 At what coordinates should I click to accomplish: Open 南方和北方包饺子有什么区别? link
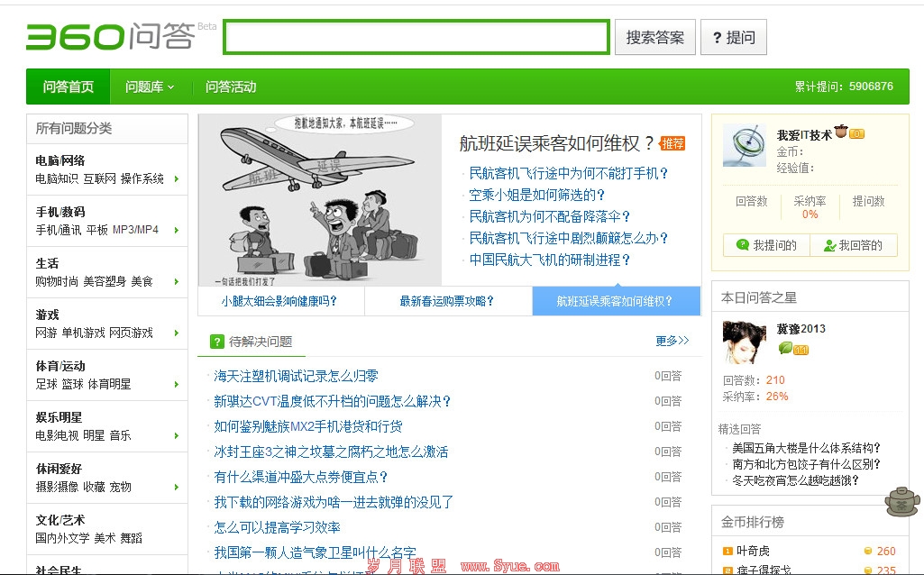point(806,464)
